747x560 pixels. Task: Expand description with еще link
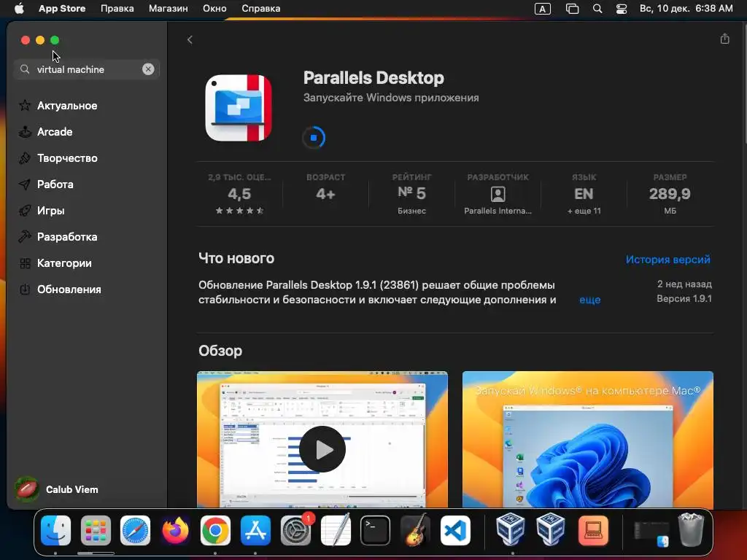(589, 300)
